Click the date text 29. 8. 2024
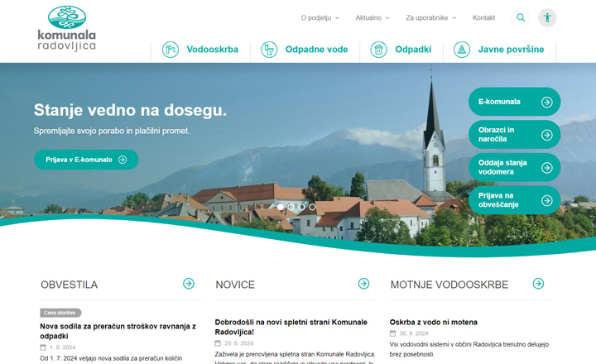The image size is (596, 364). 238,343
